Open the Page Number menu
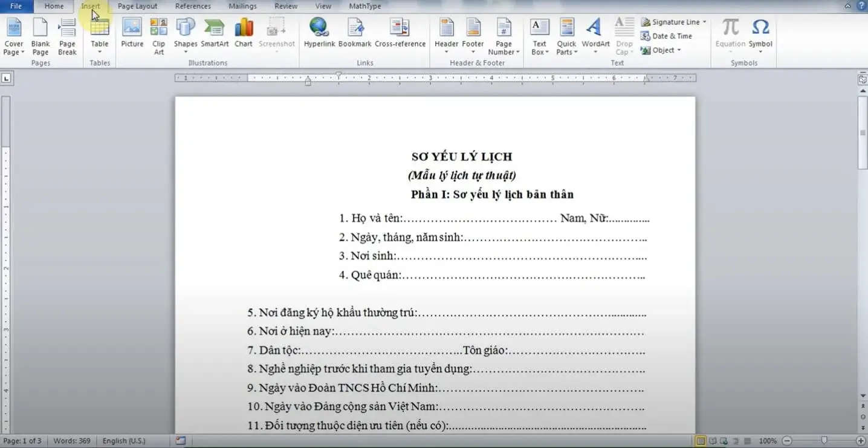 tap(504, 37)
